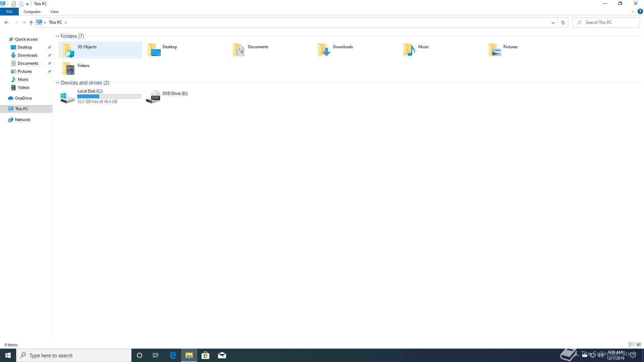Click the File menu item
Screen dimensions: 644x362
(x=9, y=11)
